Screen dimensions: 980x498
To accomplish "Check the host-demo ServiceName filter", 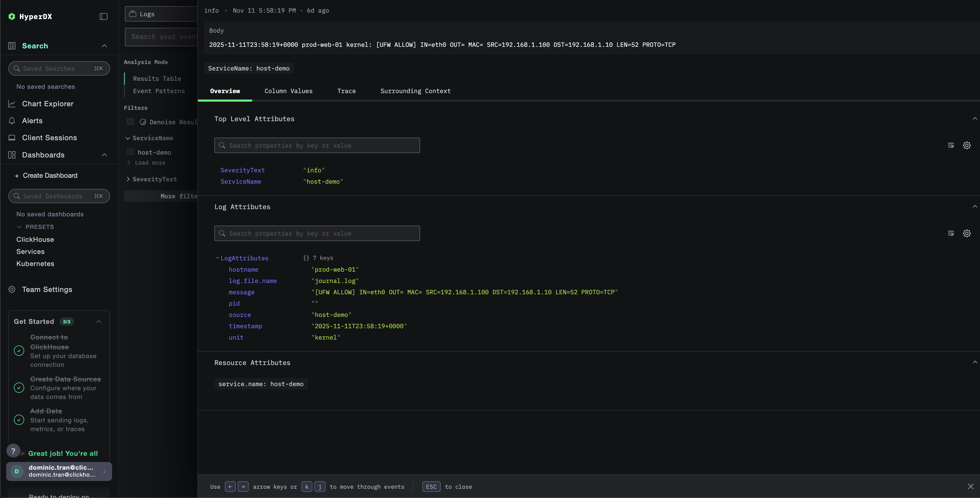I will click(x=131, y=152).
